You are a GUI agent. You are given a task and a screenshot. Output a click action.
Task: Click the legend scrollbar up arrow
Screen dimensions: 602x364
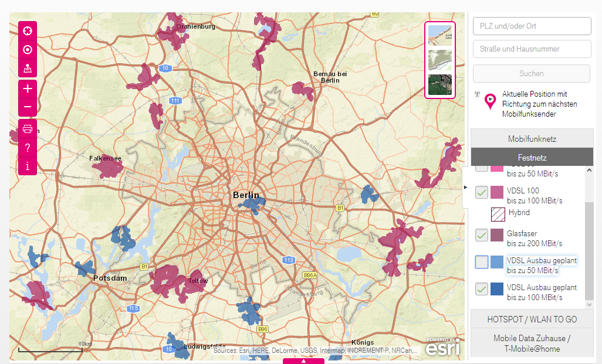pyautogui.click(x=589, y=171)
